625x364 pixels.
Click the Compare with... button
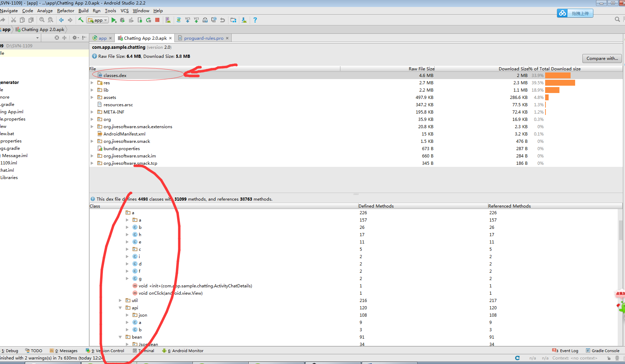[602, 58]
